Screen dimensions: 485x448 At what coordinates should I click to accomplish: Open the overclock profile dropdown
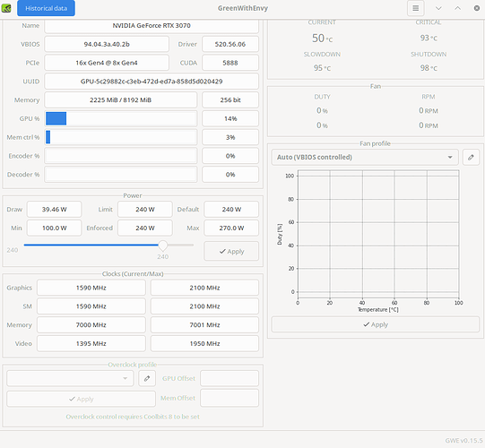tap(70, 378)
